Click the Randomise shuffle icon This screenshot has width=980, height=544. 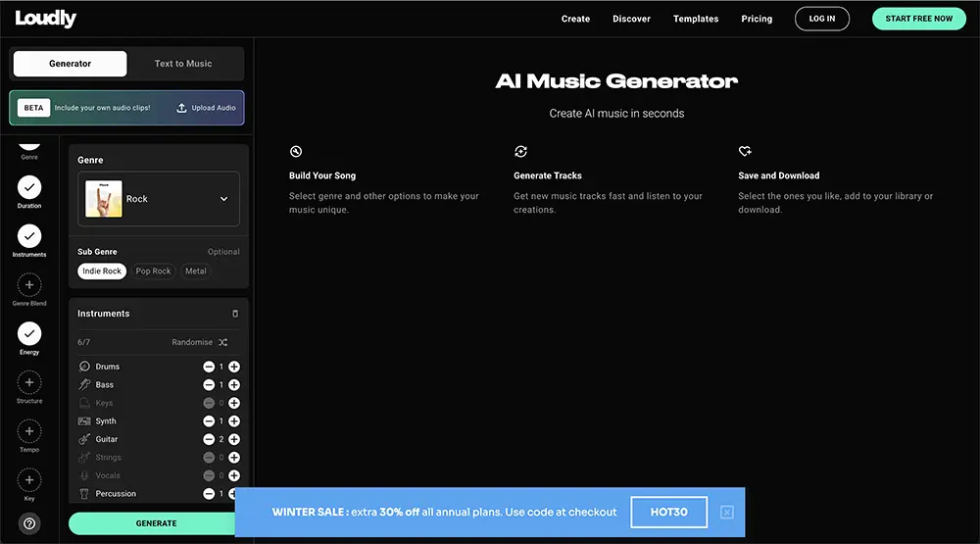[223, 343]
